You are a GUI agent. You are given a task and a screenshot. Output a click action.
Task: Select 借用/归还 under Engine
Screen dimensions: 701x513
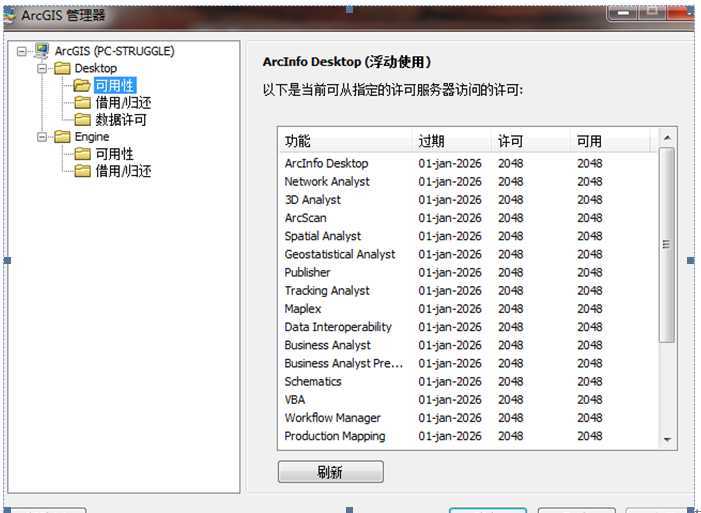tap(123, 171)
